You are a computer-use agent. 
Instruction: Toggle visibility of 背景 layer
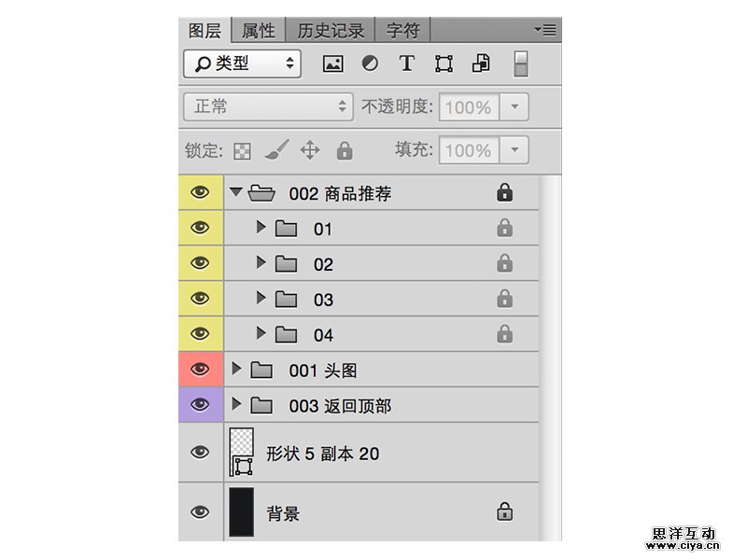pyautogui.click(x=200, y=512)
